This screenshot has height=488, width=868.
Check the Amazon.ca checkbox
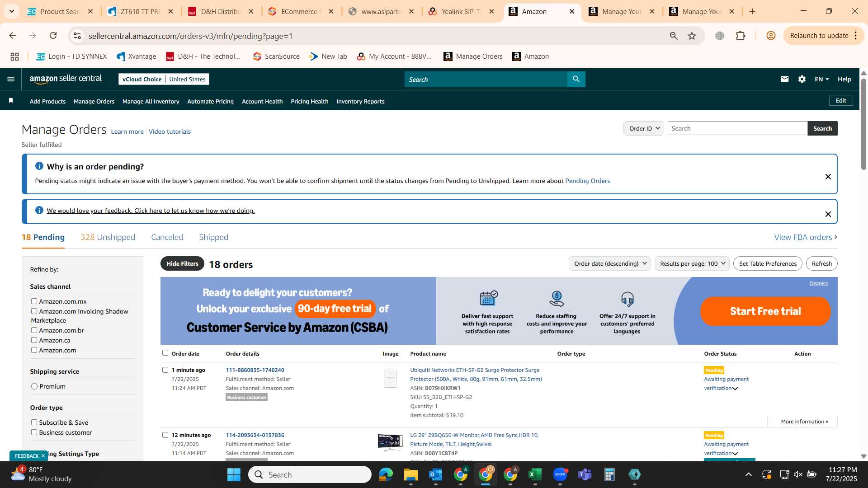tap(34, 340)
